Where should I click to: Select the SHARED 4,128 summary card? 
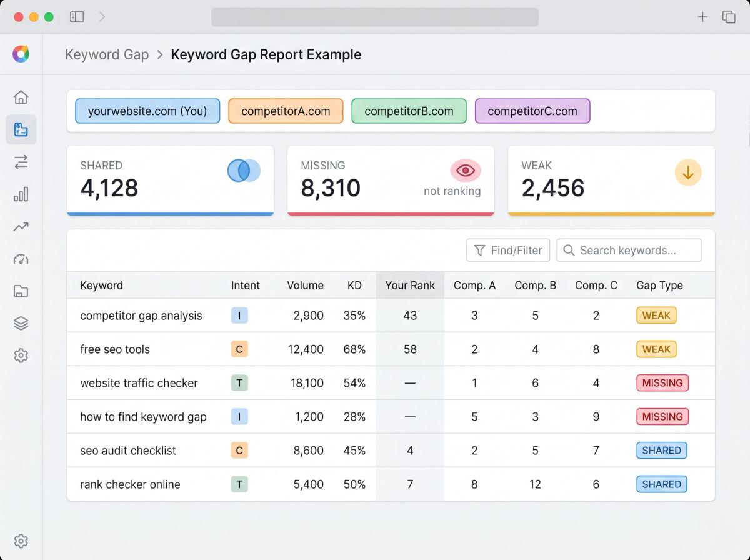coord(170,181)
